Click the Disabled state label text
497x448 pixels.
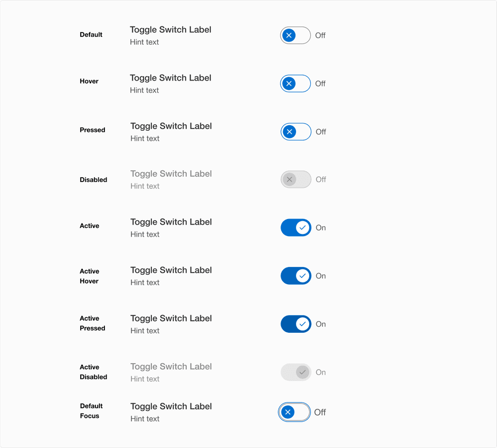(93, 179)
